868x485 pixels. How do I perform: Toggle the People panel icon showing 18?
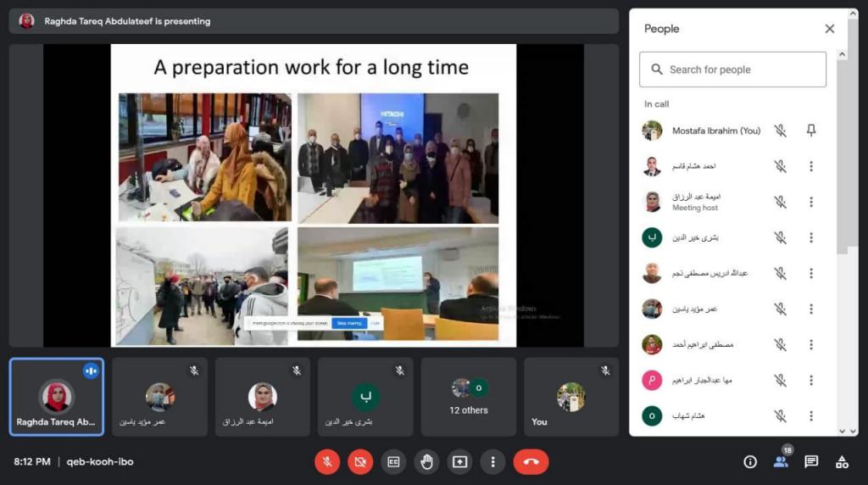781,461
